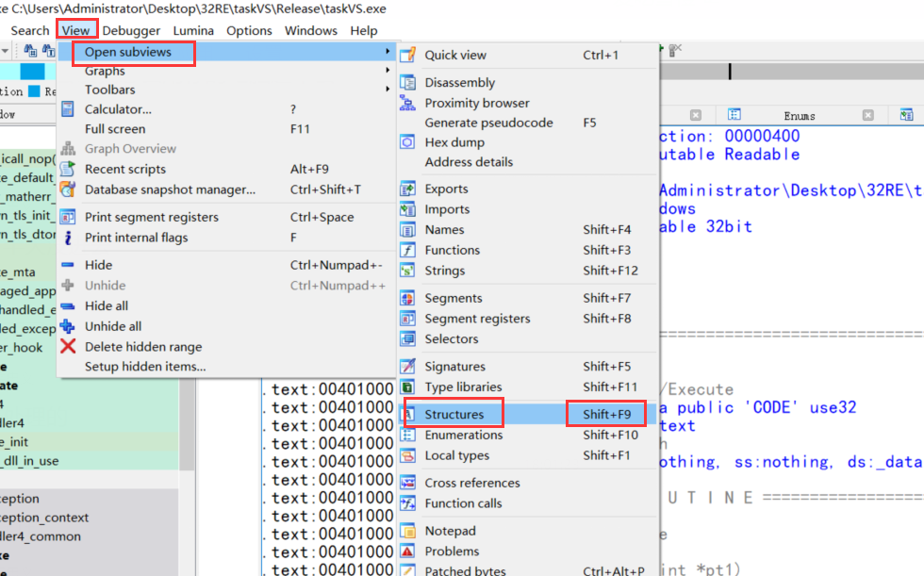Image resolution: width=924 pixels, height=576 pixels.
Task: Select the Hide entry with Ctrl+Numpad+- shortcut
Action: (x=226, y=265)
